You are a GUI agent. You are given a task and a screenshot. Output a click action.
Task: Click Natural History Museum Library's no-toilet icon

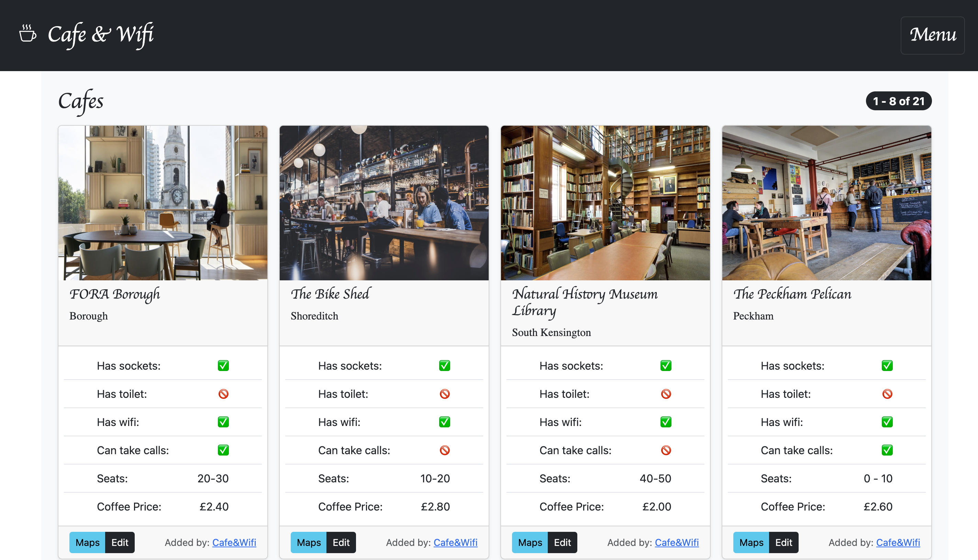coord(666,394)
